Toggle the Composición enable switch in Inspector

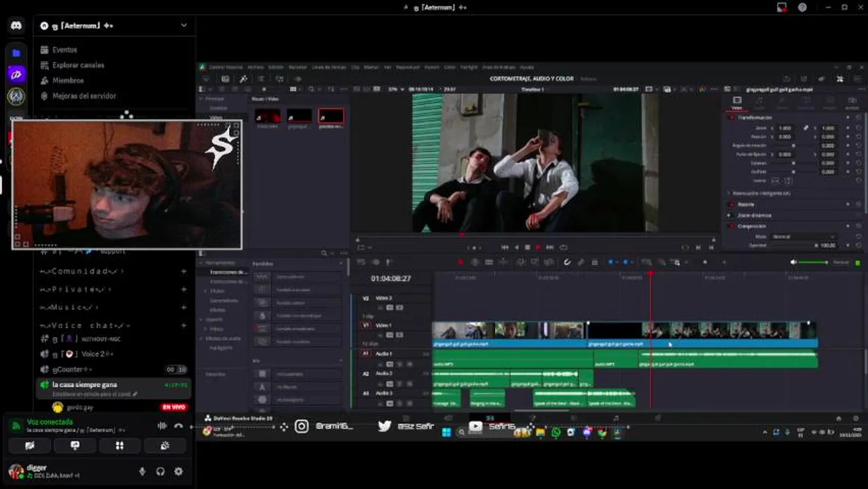point(731,225)
